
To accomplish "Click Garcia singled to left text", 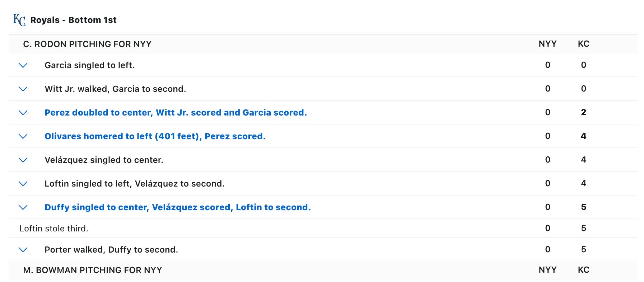I will (x=90, y=65).
